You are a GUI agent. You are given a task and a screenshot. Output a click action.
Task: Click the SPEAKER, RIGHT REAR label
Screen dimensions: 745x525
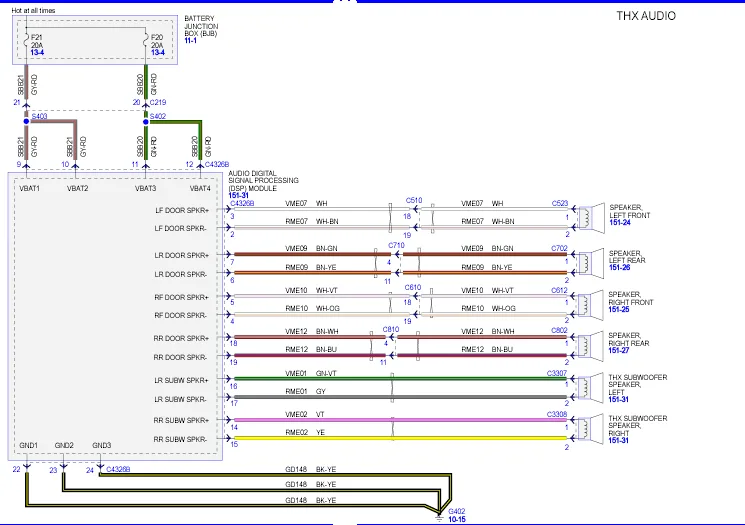(629, 339)
